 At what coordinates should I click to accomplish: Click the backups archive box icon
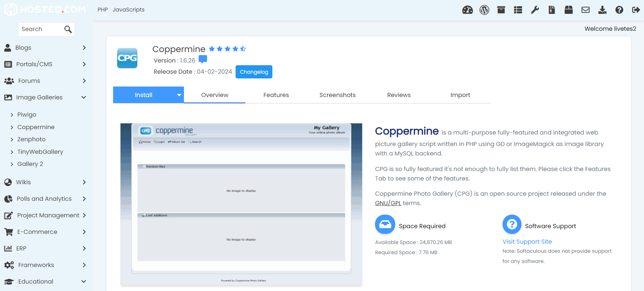(501, 10)
